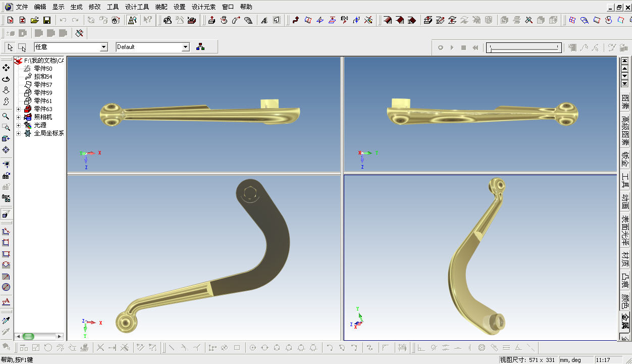Screen dimensions: 632x364
Task: Click the 3D text 'A' icon
Action: (x=264, y=20)
